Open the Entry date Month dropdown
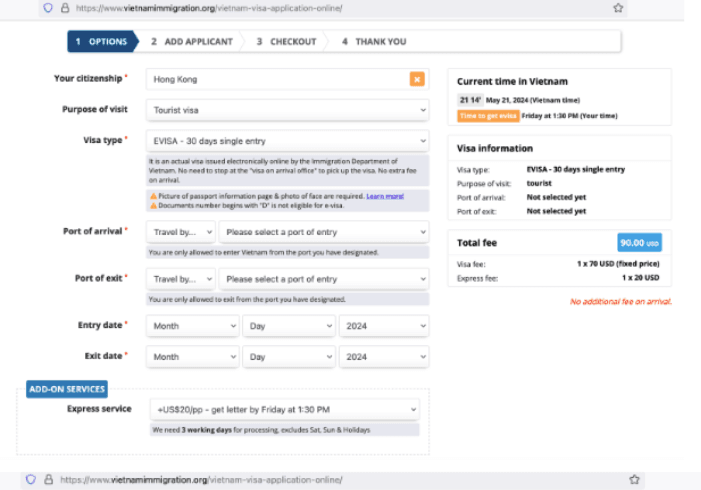This screenshot has width=701, height=490. click(x=192, y=326)
